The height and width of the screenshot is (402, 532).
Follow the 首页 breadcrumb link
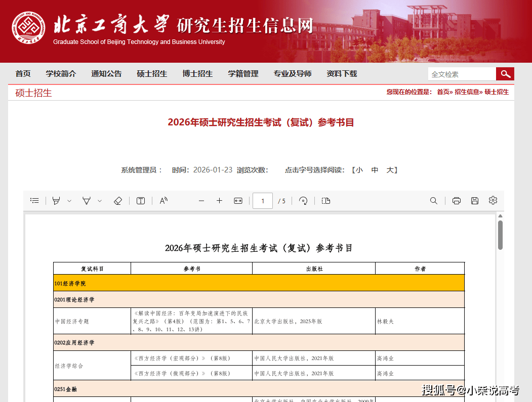[x=442, y=92]
